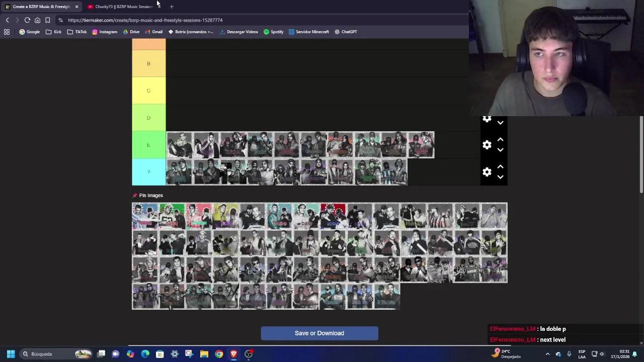644x362 pixels.
Task: Open Spotify bookmark
Action: pyautogui.click(x=274, y=32)
